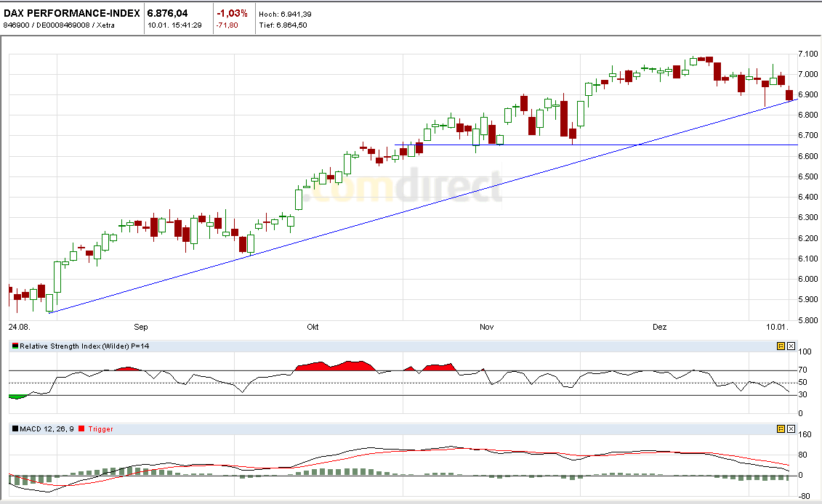Remove the MACD panel with its X icon
The height and width of the screenshot is (504, 822).
click(791, 429)
